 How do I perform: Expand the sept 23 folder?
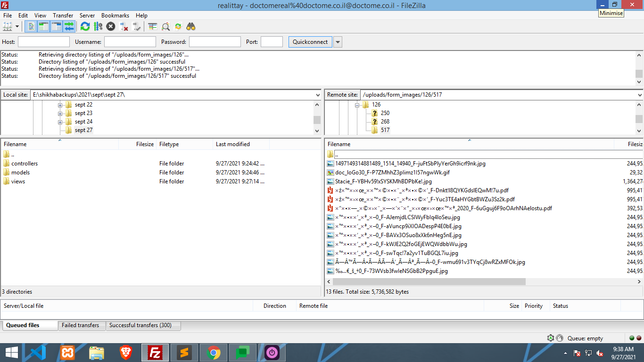60,113
